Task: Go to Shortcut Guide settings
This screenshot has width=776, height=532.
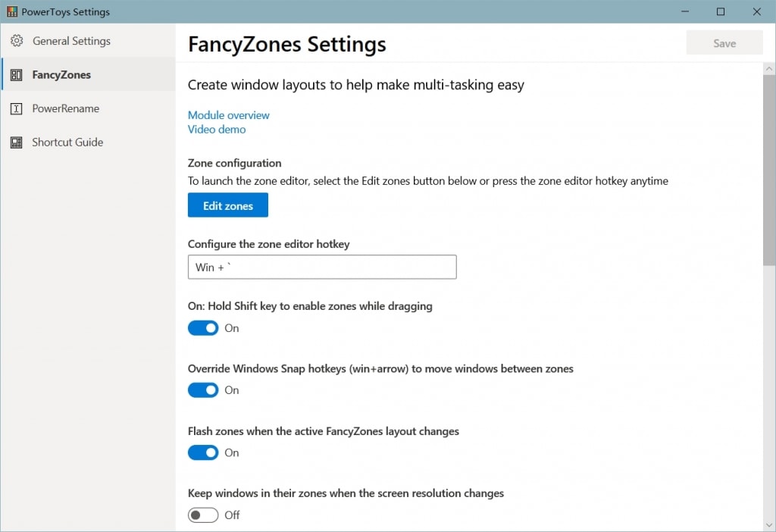Action: pyautogui.click(x=88, y=142)
